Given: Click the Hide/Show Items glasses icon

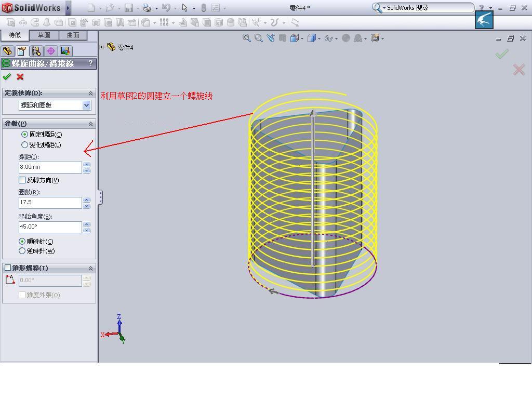Looking at the screenshot, I should click(x=328, y=38).
